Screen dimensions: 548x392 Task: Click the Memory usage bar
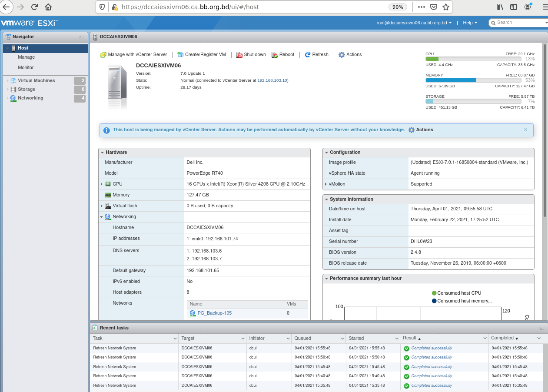473,80
